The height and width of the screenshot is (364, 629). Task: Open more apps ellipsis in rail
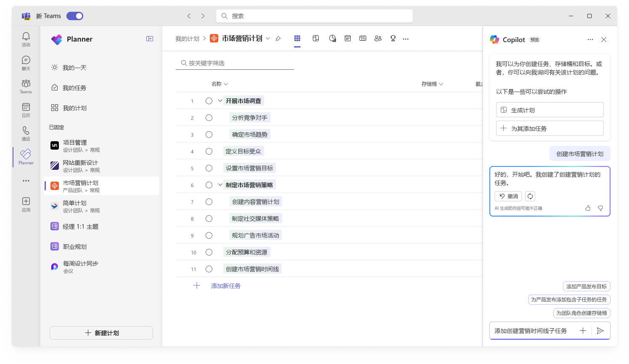[26, 181]
